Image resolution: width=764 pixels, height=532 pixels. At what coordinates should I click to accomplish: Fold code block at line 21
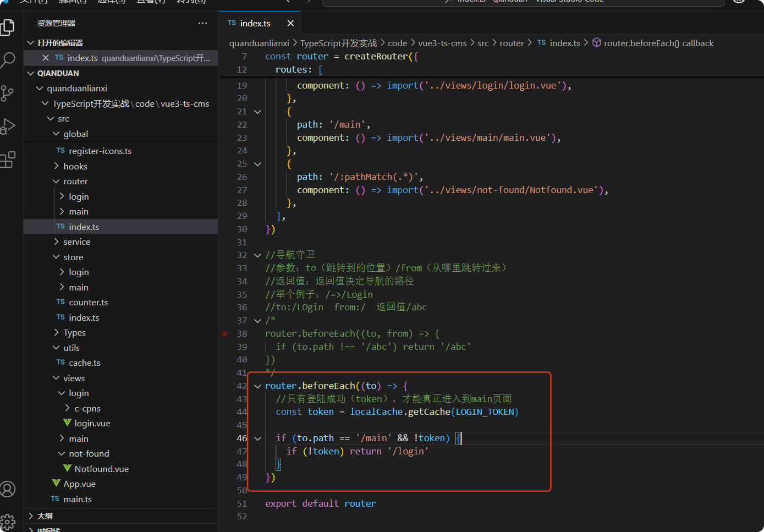pos(257,112)
